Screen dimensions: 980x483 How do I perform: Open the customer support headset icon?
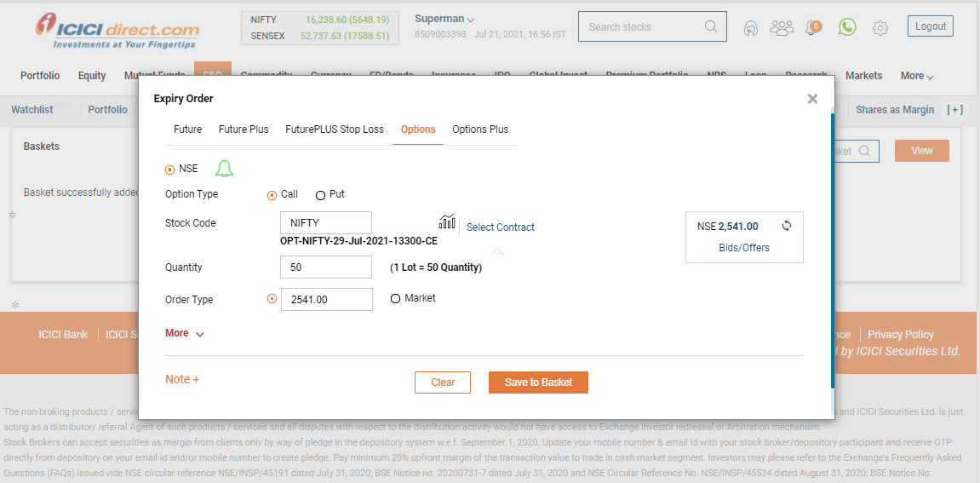click(x=750, y=28)
